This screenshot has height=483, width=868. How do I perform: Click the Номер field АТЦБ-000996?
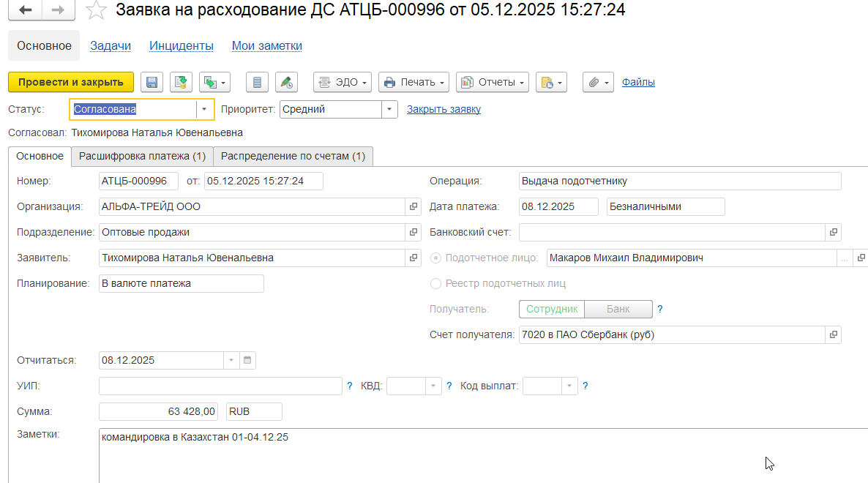[x=138, y=181]
